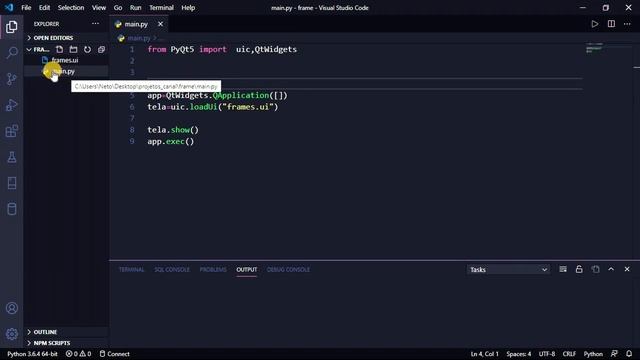Image resolution: width=640 pixels, height=360 pixels.
Task: Open the File menu
Action: click(x=26, y=8)
